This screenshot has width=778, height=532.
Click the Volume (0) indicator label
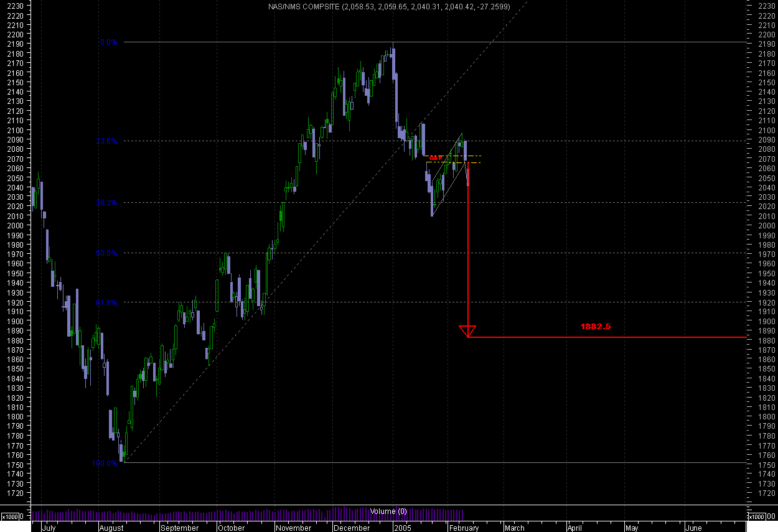click(x=388, y=511)
